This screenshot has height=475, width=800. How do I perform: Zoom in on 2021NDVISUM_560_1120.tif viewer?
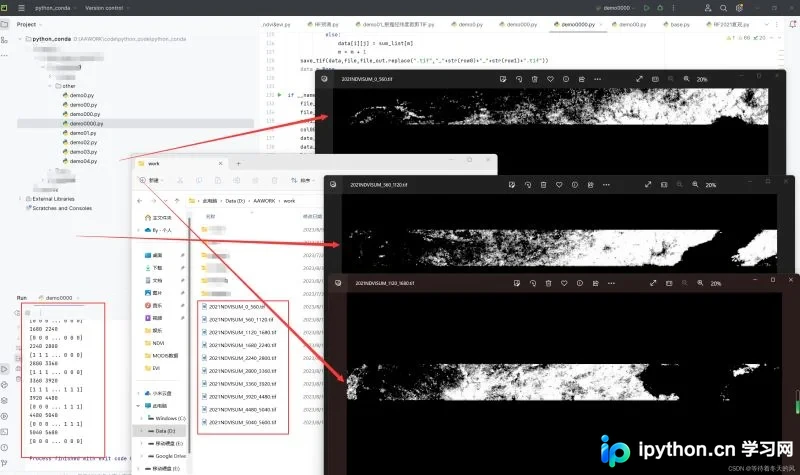click(x=695, y=185)
